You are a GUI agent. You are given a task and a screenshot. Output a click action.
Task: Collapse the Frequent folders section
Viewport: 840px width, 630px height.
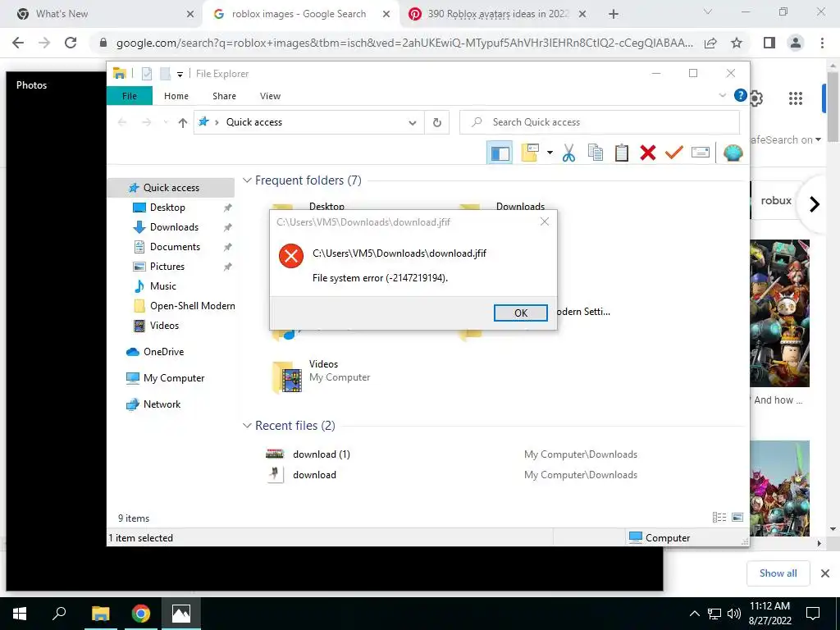[x=247, y=180]
